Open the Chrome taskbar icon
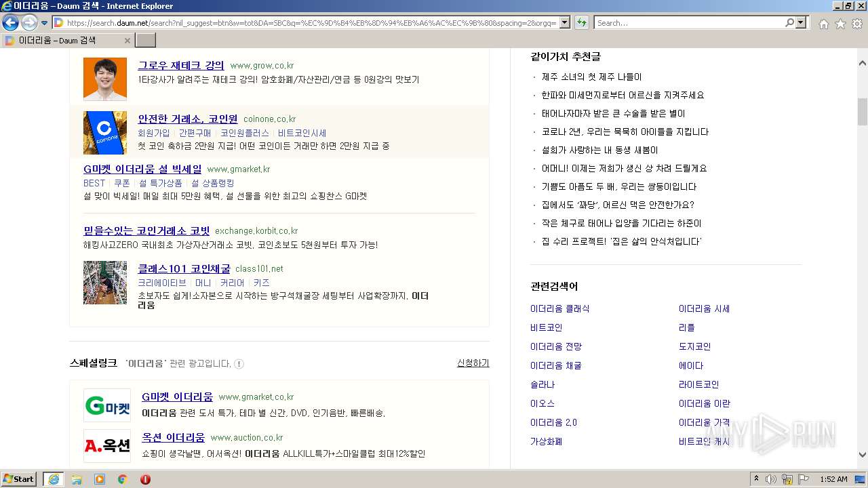868x488 pixels. click(123, 479)
